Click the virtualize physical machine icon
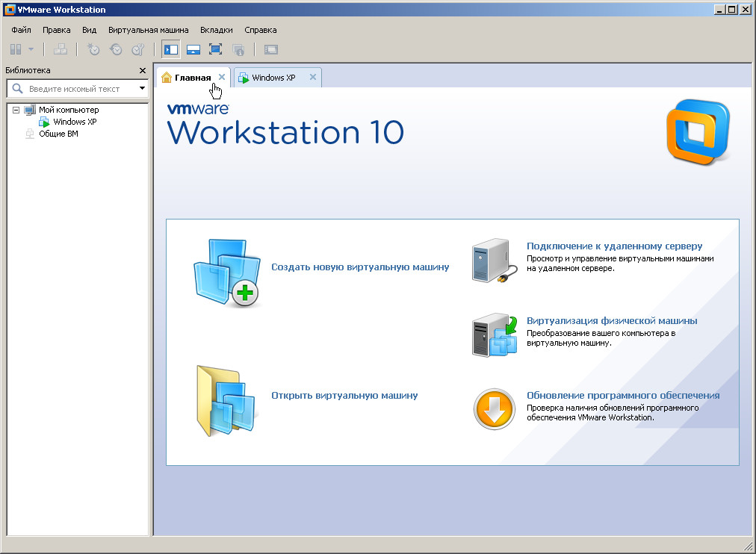 pyautogui.click(x=495, y=335)
